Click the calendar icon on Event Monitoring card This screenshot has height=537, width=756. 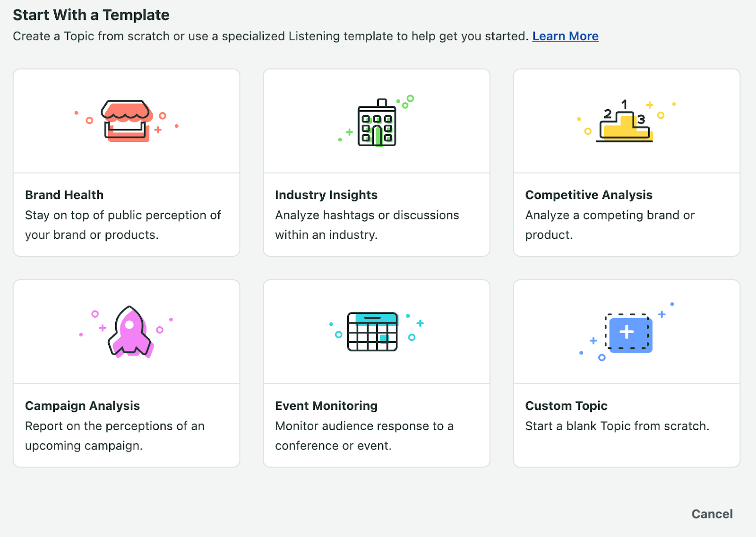[x=373, y=331]
